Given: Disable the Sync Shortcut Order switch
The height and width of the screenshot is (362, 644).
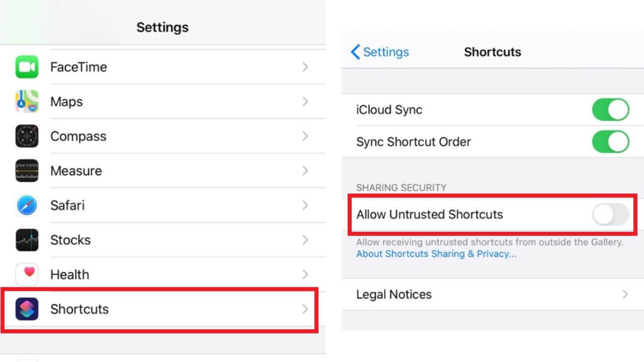Looking at the screenshot, I should (610, 142).
